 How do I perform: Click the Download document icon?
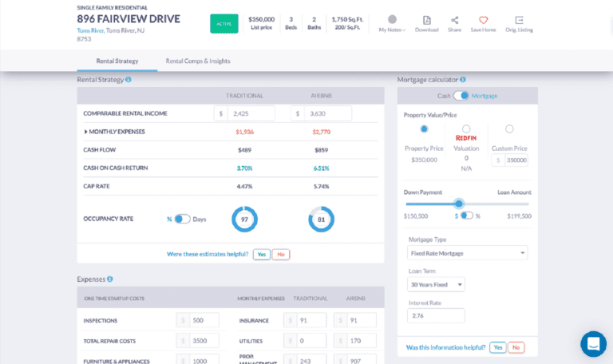pyautogui.click(x=426, y=20)
